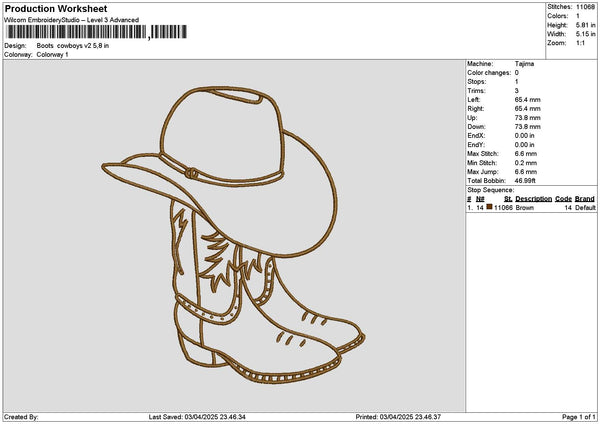Click the Machine value Tajima
Screen dimensions: 600x424
524,64
